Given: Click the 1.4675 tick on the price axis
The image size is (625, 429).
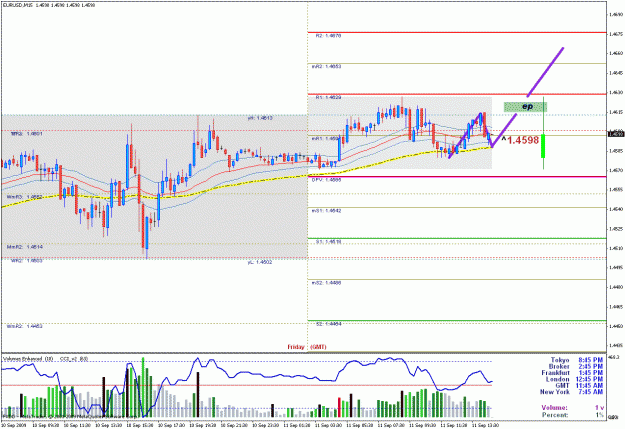Looking at the screenshot, I should pos(616,34).
